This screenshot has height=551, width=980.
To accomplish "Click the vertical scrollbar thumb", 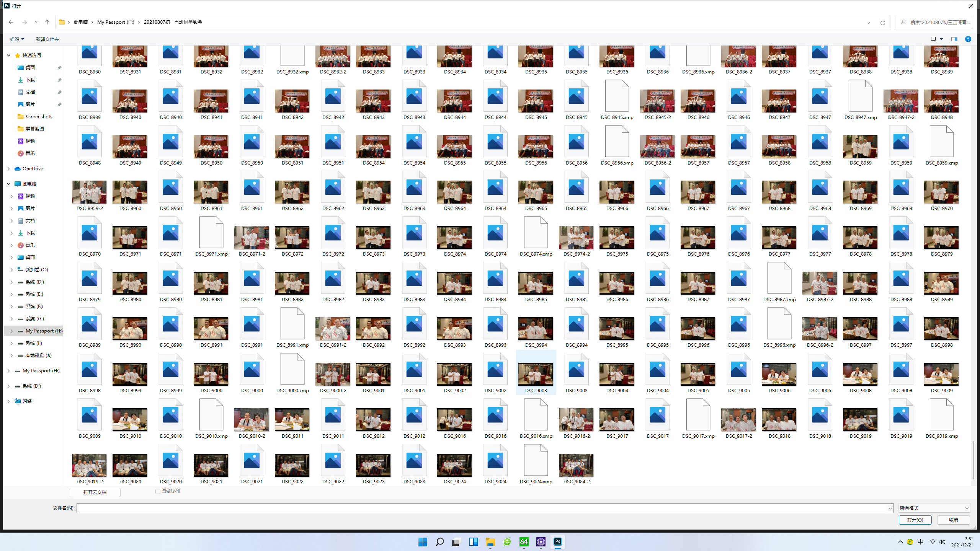I will pos(974,460).
